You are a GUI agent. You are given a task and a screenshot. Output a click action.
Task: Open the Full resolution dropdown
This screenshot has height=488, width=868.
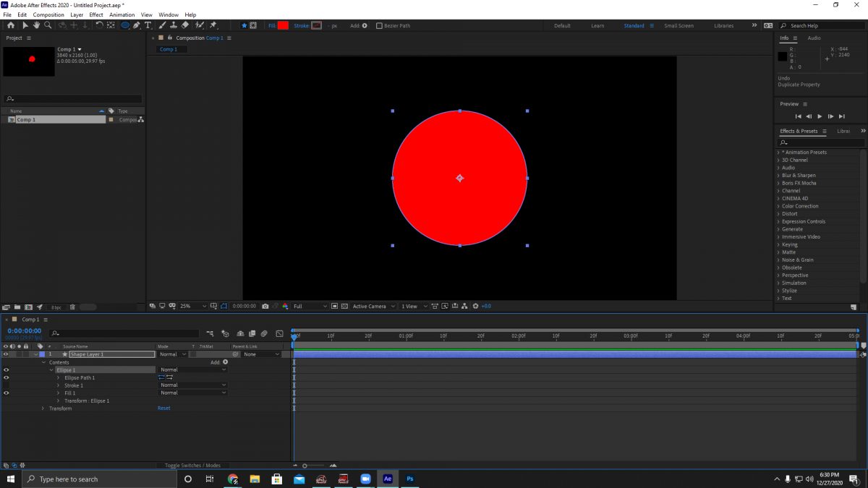[x=310, y=306]
